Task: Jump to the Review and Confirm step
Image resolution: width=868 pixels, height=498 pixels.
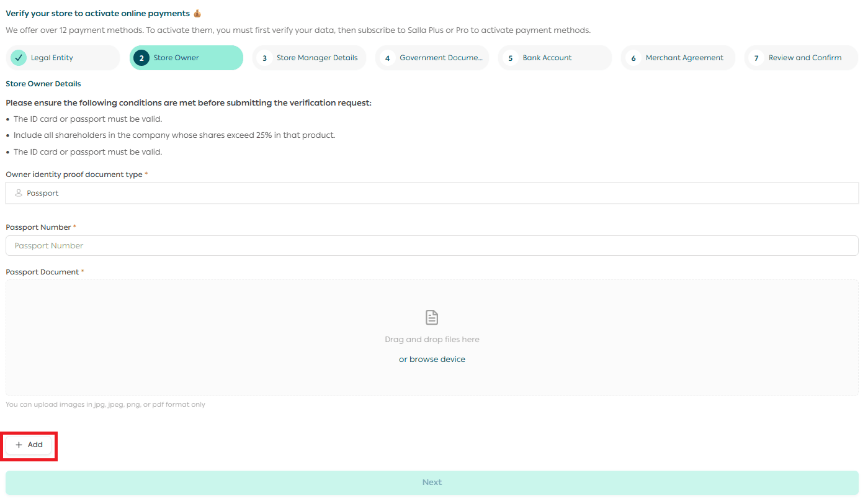Action: point(805,58)
